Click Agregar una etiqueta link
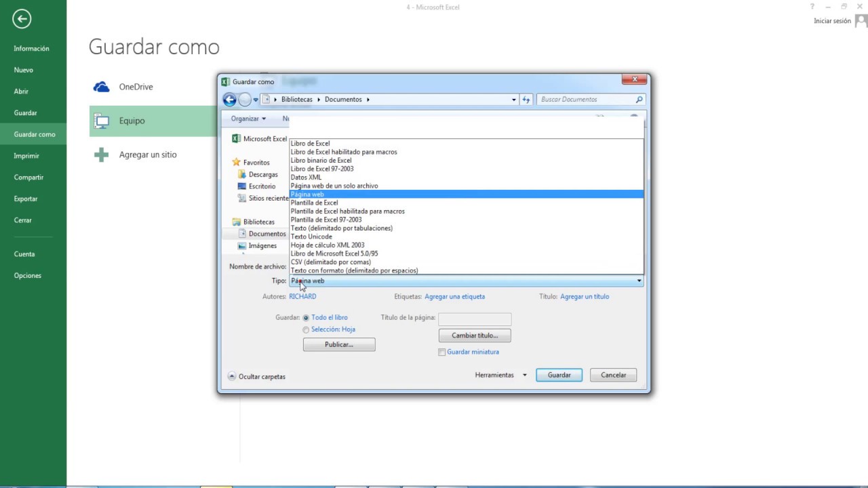This screenshot has height=488, width=868. click(x=454, y=297)
